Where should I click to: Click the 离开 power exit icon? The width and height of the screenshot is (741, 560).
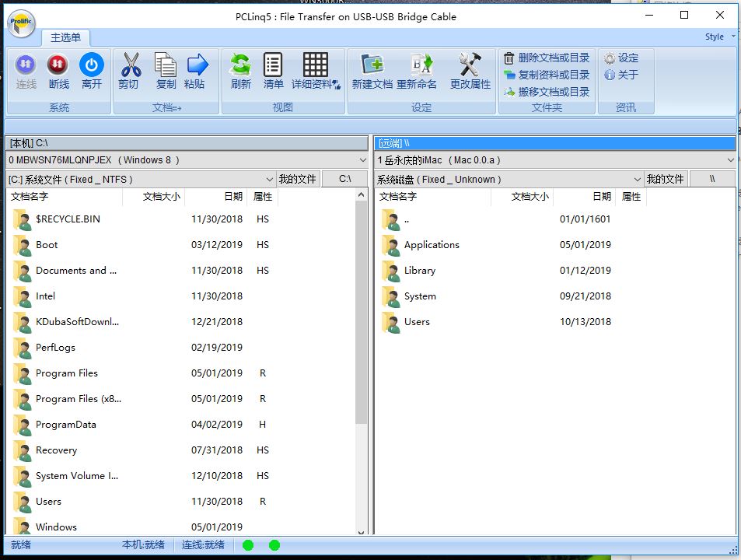click(91, 65)
